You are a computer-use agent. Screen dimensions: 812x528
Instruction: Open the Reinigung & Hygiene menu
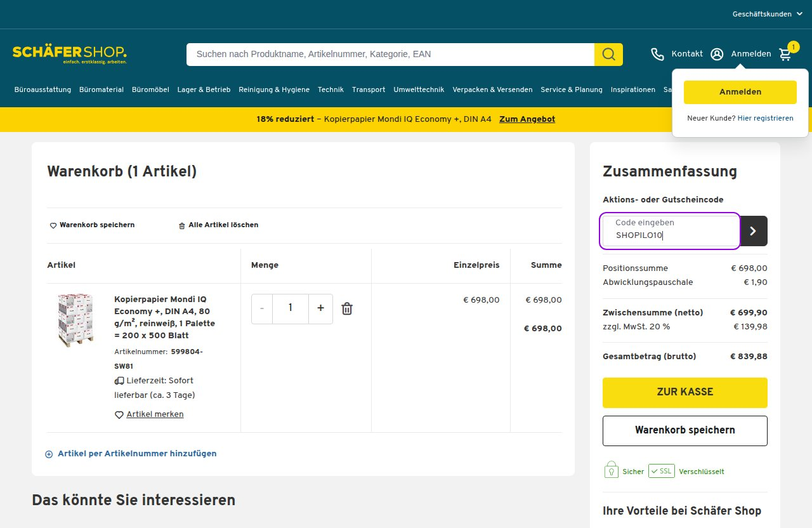274,89
